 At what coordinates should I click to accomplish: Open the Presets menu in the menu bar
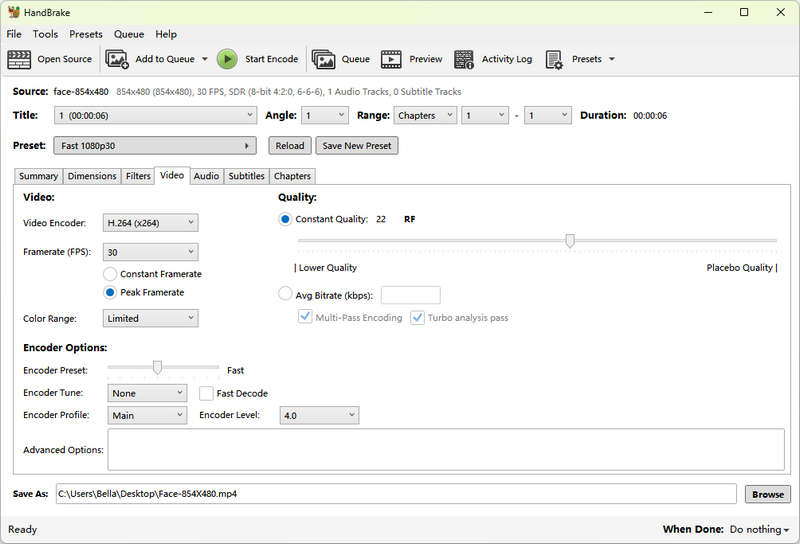[86, 34]
